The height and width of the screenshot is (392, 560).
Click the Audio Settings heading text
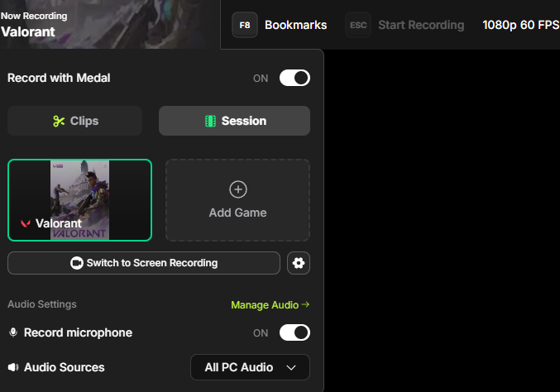tap(42, 304)
